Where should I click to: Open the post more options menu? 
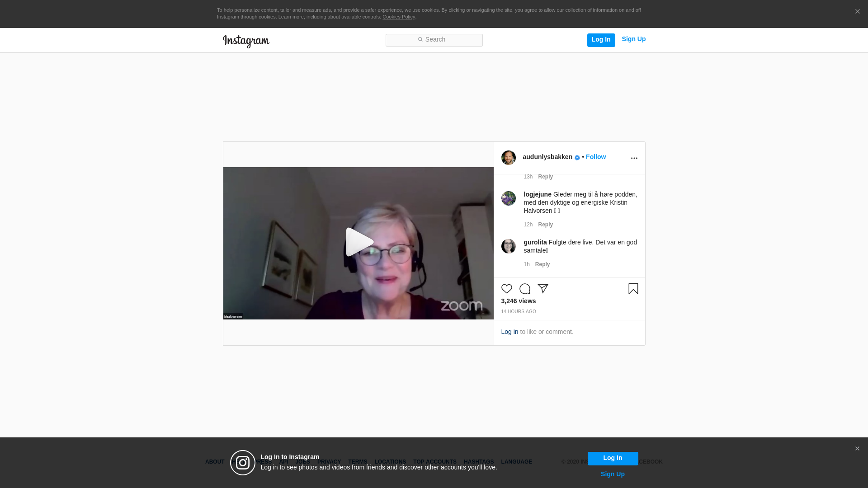[x=634, y=158]
